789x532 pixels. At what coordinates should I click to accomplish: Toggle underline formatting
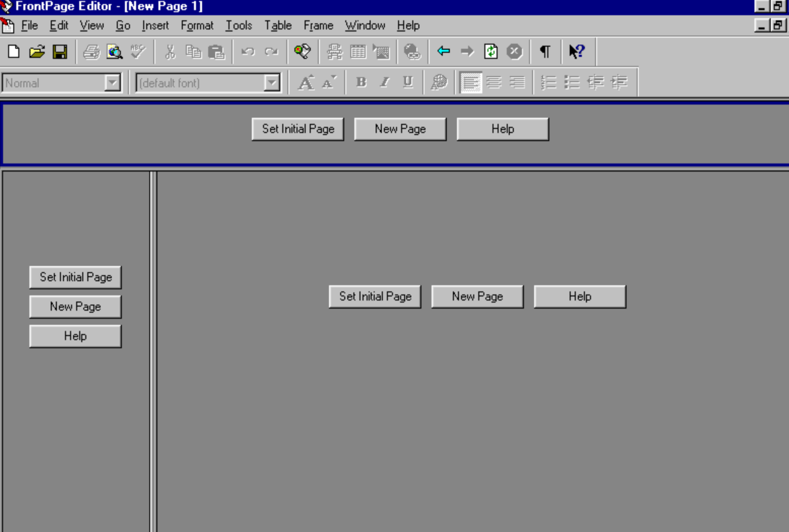coord(408,82)
